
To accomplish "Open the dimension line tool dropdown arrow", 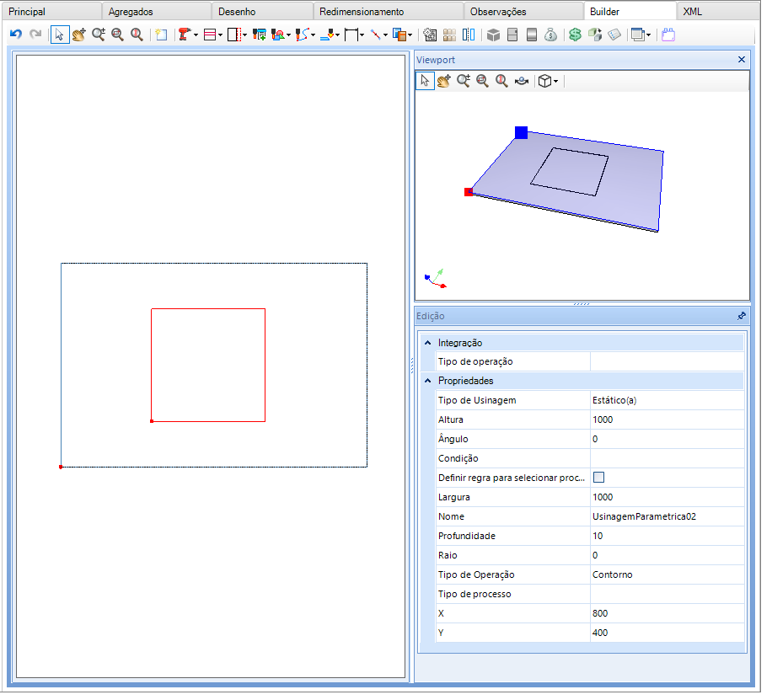I will (362, 35).
